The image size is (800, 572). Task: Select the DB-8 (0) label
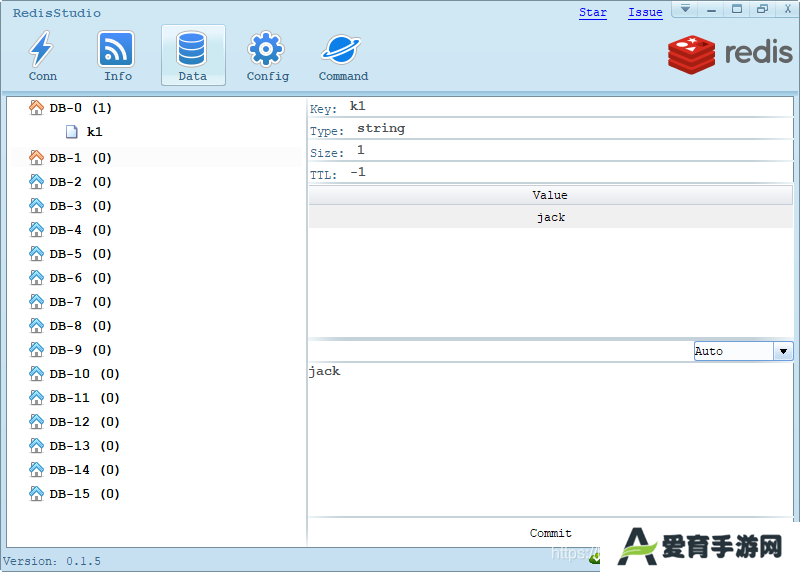pyautogui.click(x=81, y=326)
